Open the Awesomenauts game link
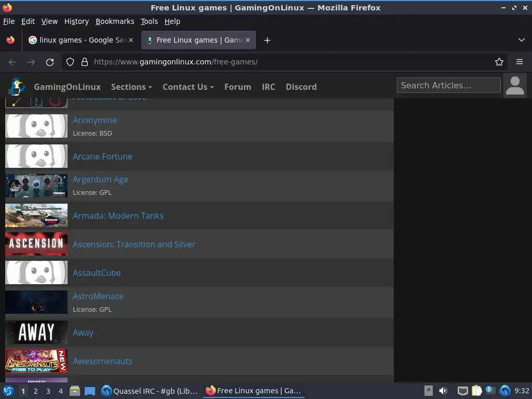The image size is (532, 399). [102, 361]
